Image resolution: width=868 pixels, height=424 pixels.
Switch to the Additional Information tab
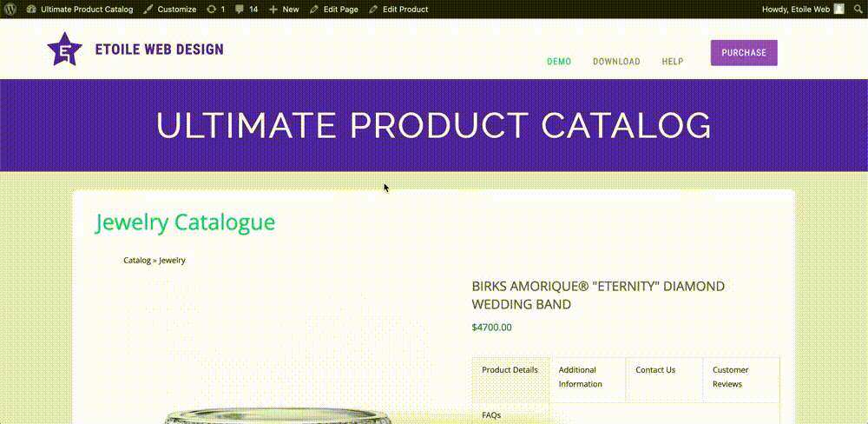pos(588,380)
